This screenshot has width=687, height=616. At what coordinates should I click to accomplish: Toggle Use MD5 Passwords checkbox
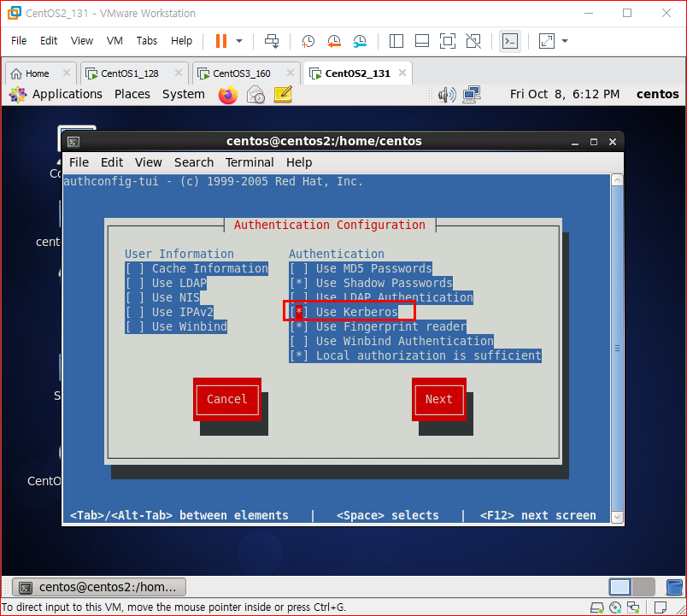click(361, 268)
